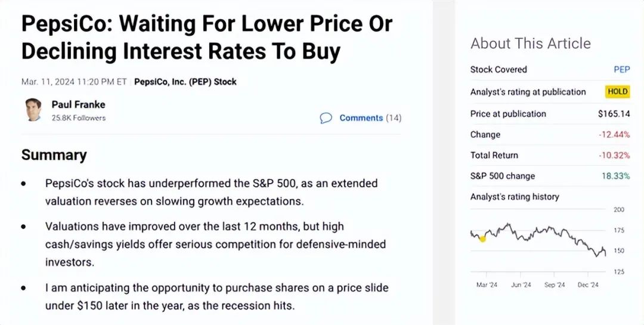Click the Total Return -10.32% value

point(614,155)
